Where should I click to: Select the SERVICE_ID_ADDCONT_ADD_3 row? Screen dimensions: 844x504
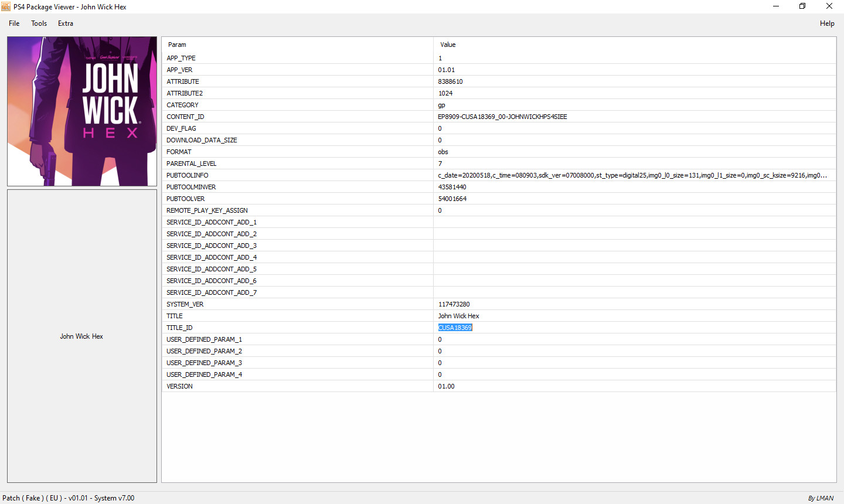click(x=499, y=246)
